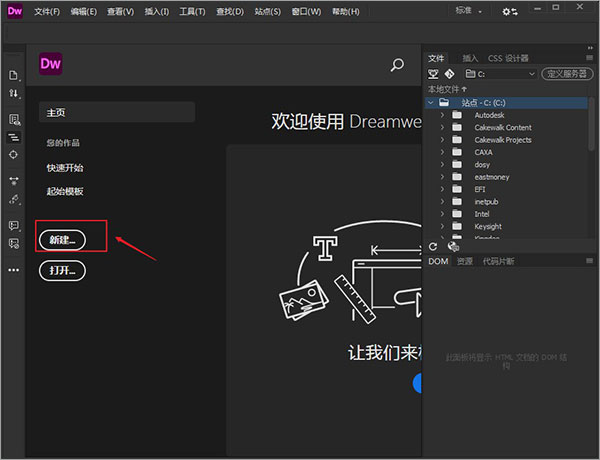Select the Intel folder row
Image resolution: width=600 pixels, height=460 pixels.
(x=507, y=214)
